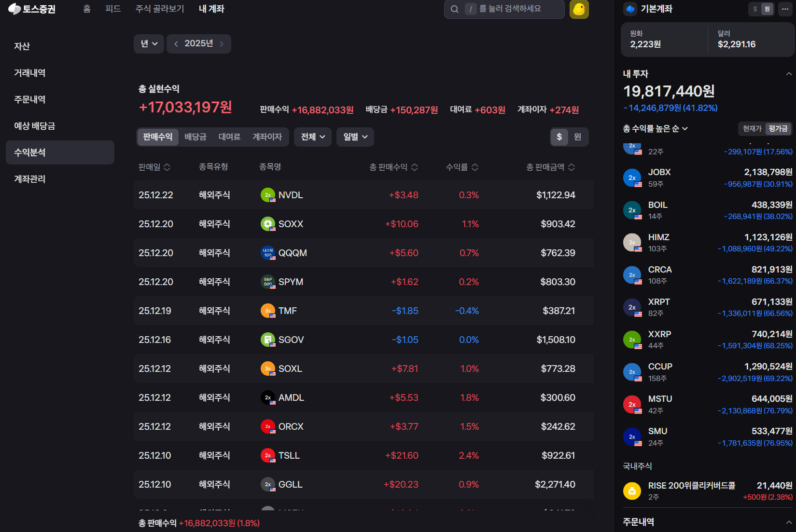Open the 전체 filter dropdown

click(x=313, y=137)
